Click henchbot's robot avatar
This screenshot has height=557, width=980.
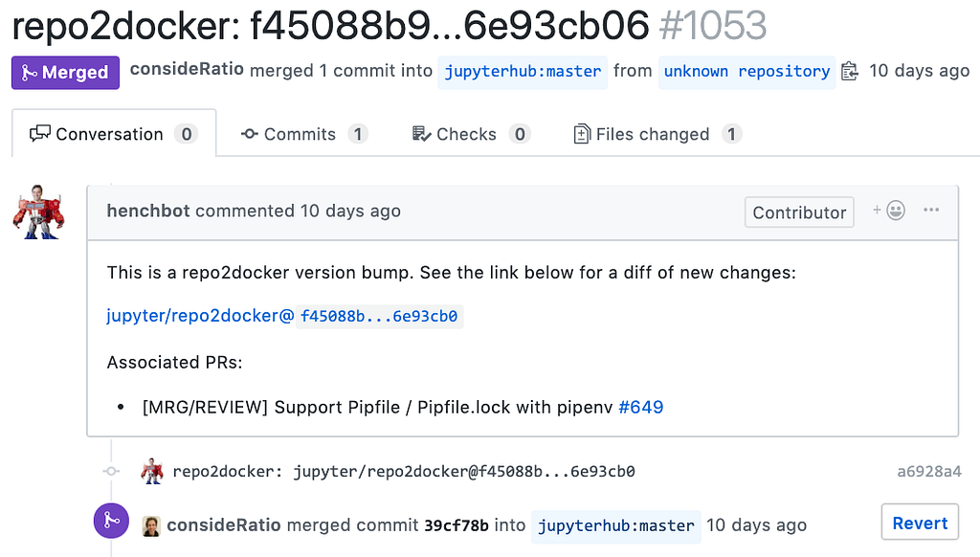(x=38, y=212)
